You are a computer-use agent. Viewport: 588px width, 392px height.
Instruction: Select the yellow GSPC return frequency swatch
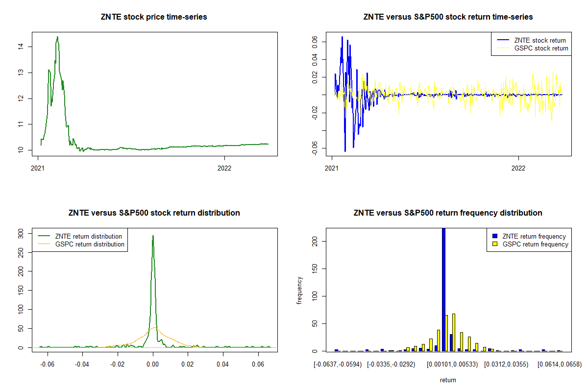pyautogui.click(x=494, y=244)
